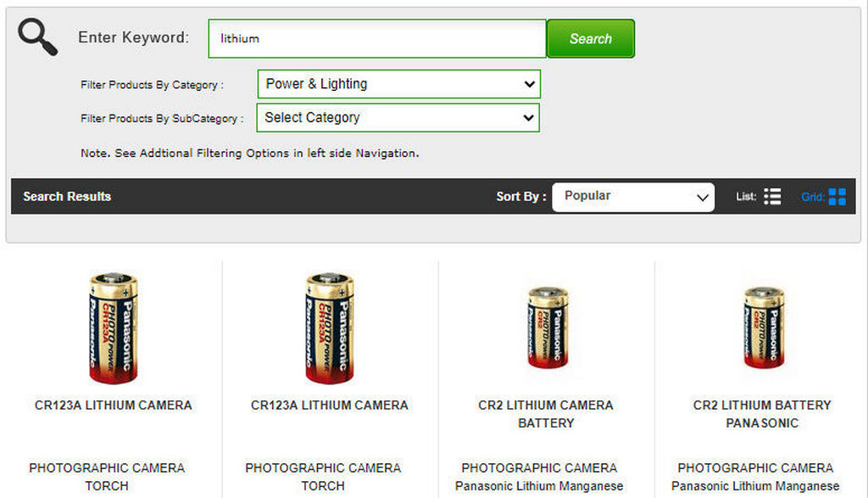868x498 pixels.
Task: Click first PHOTOGRAPHIC CAMERA TORCH description
Action: (x=107, y=477)
